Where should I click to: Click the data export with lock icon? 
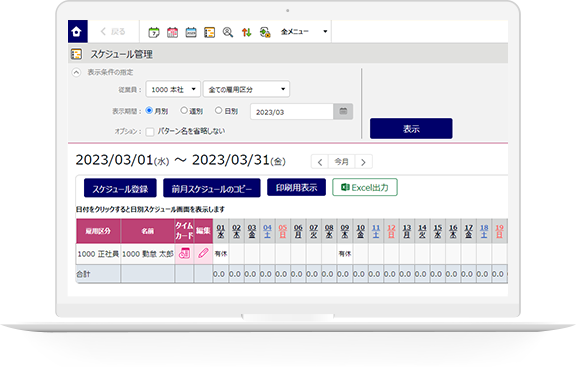pos(265,32)
